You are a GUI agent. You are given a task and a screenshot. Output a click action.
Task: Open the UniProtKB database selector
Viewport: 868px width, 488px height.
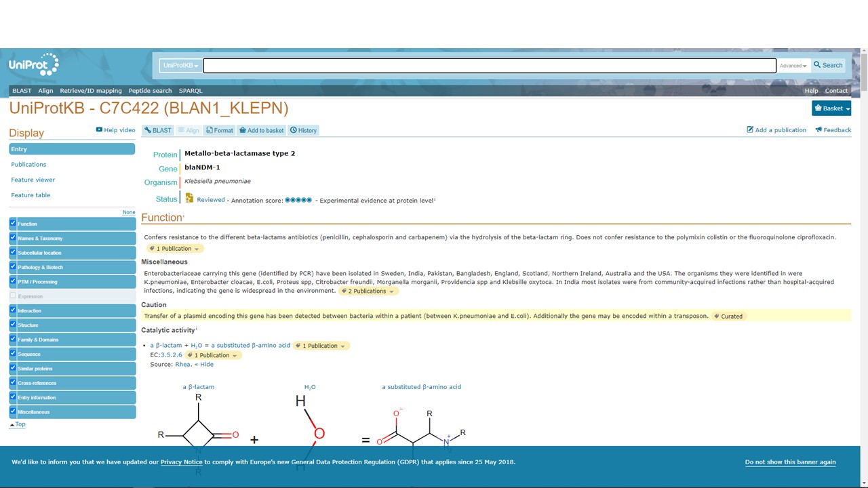pyautogui.click(x=180, y=66)
